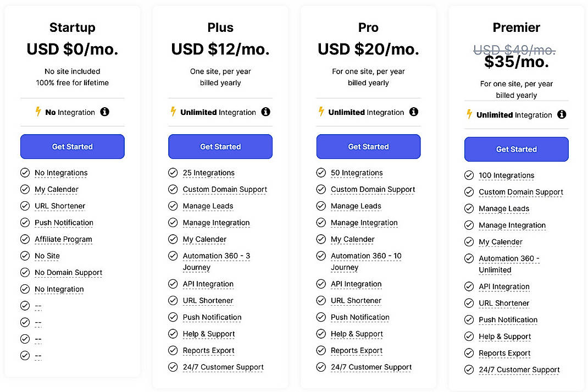Click the checkmark next to 50 Integrations in Pro
588x392 pixels.
click(321, 173)
